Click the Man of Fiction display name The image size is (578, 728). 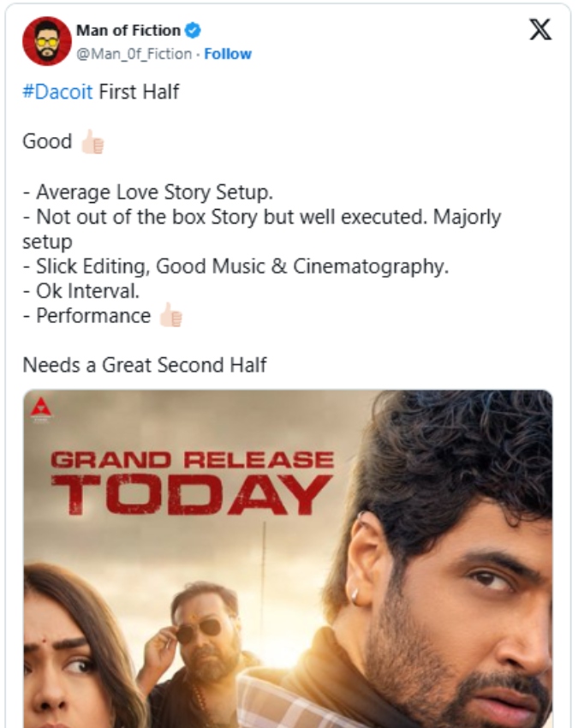(128, 31)
